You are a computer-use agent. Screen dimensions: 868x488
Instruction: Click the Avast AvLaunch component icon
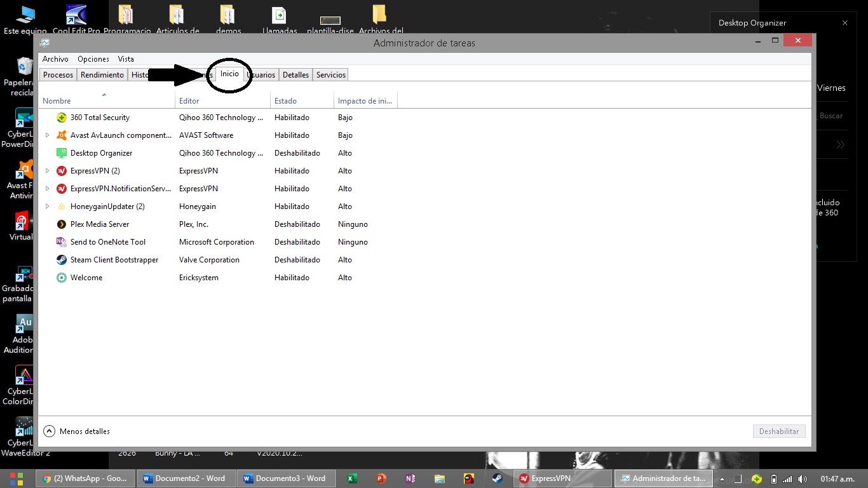click(61, 135)
